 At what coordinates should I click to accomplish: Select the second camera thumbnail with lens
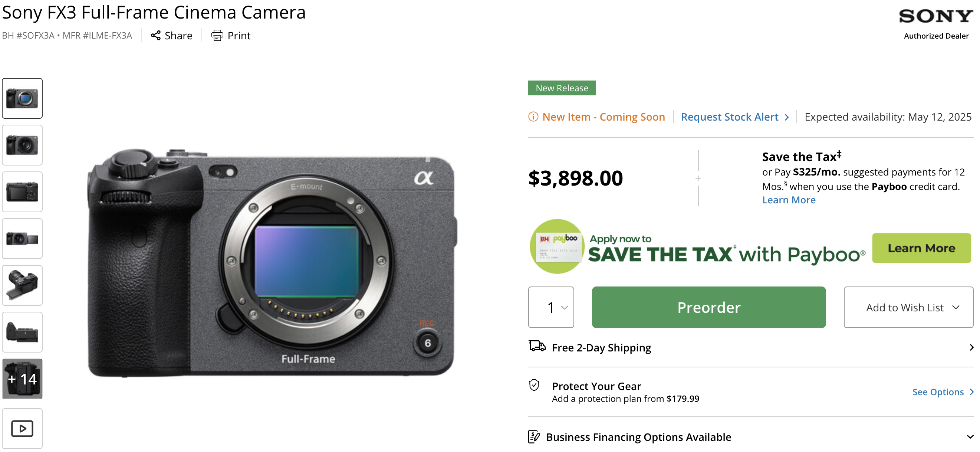(x=22, y=145)
